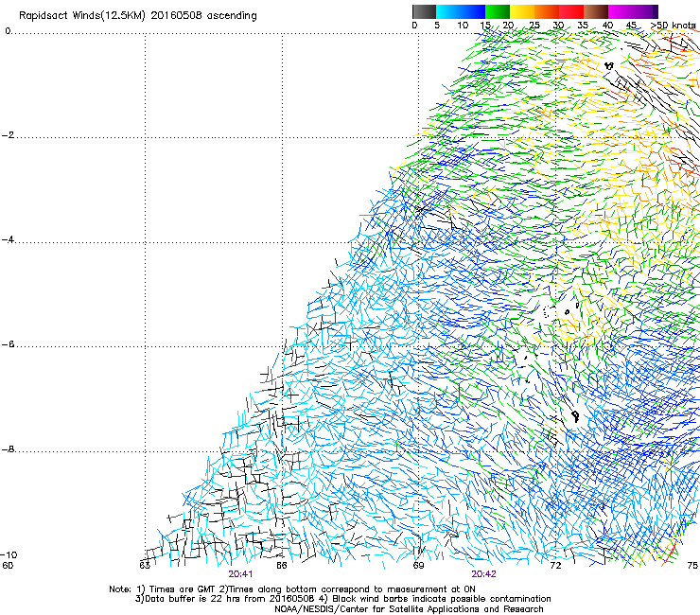The width and height of the screenshot is (700, 615).
Task: Click the NOAA/NESDIS credit line
Action: (x=409, y=609)
